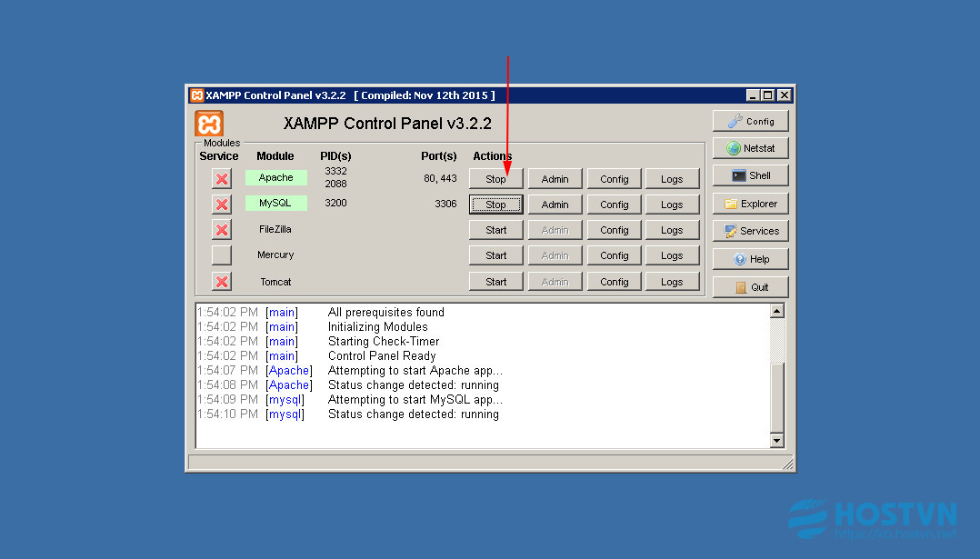This screenshot has height=559, width=980.
Task: Open Explorer using the folder icon
Action: pyautogui.click(x=750, y=204)
